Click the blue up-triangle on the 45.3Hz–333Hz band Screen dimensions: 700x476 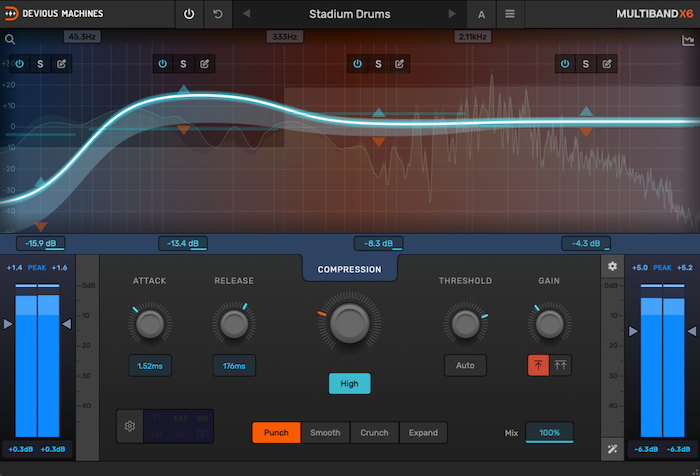pyautogui.click(x=183, y=88)
